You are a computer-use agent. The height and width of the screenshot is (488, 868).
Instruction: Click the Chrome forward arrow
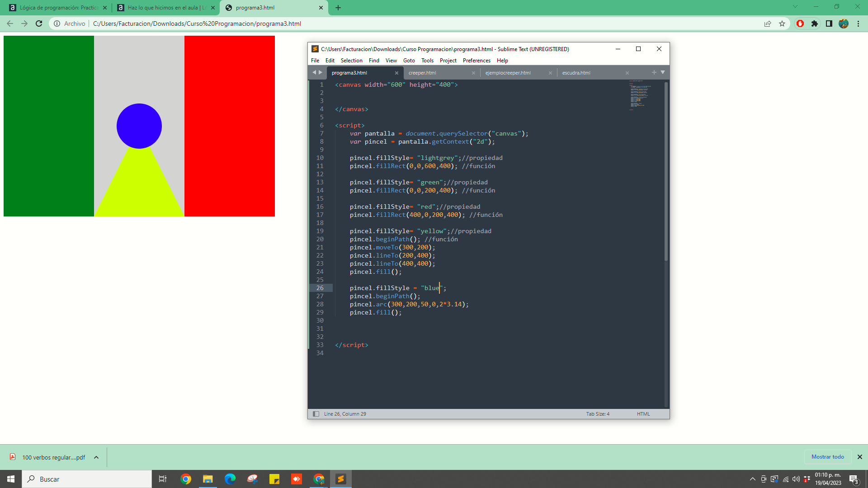(24, 23)
